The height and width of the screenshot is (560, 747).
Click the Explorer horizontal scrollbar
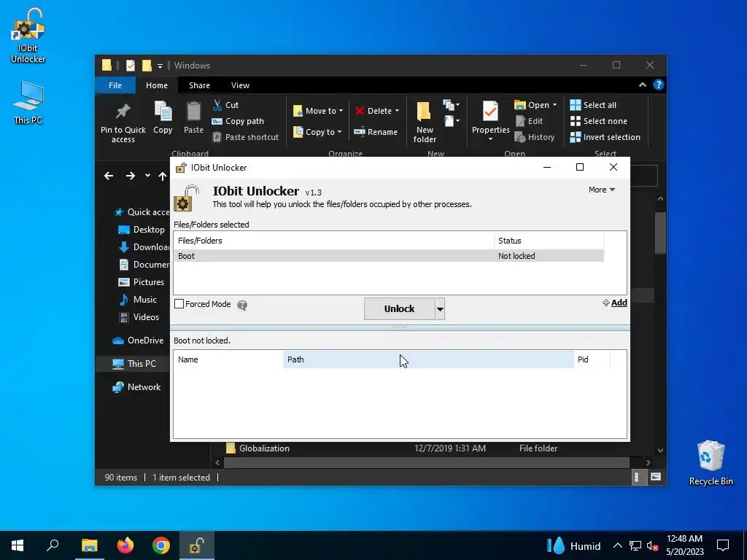[x=426, y=462]
